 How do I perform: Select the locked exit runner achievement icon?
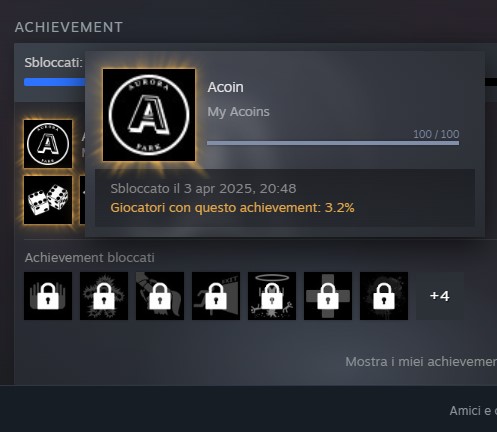tap(216, 296)
